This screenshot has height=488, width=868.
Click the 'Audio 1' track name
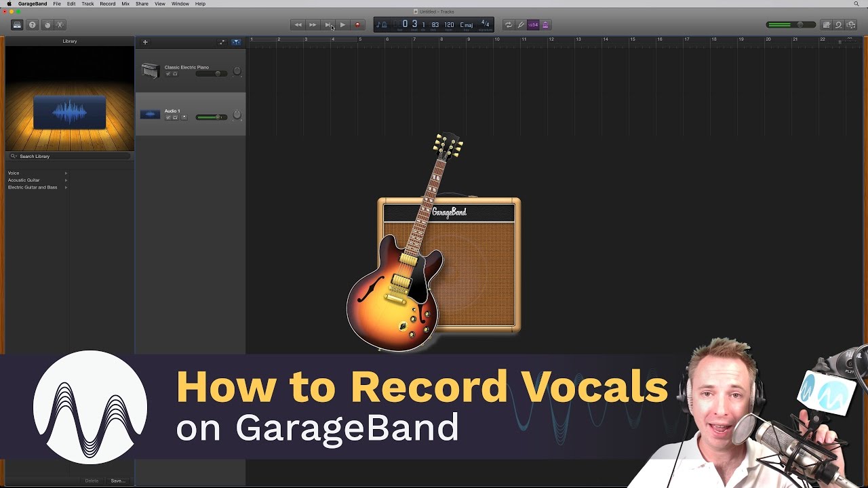point(172,110)
